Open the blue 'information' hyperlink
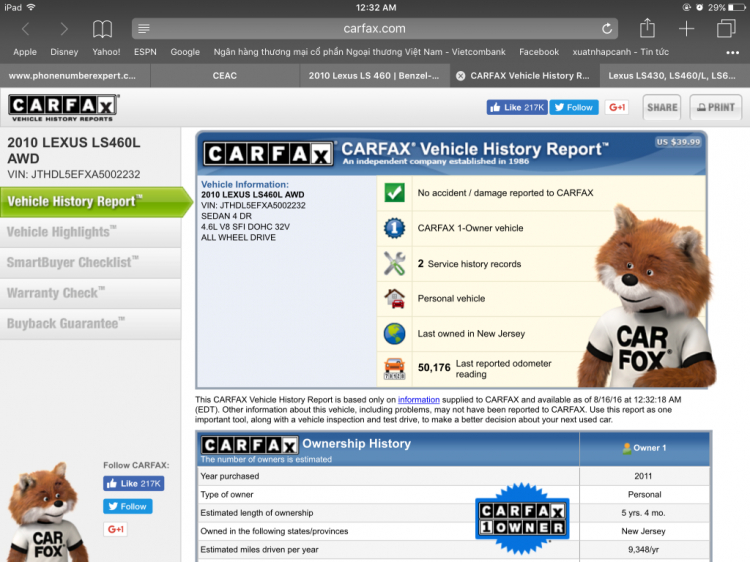The image size is (750, 562). click(419, 400)
